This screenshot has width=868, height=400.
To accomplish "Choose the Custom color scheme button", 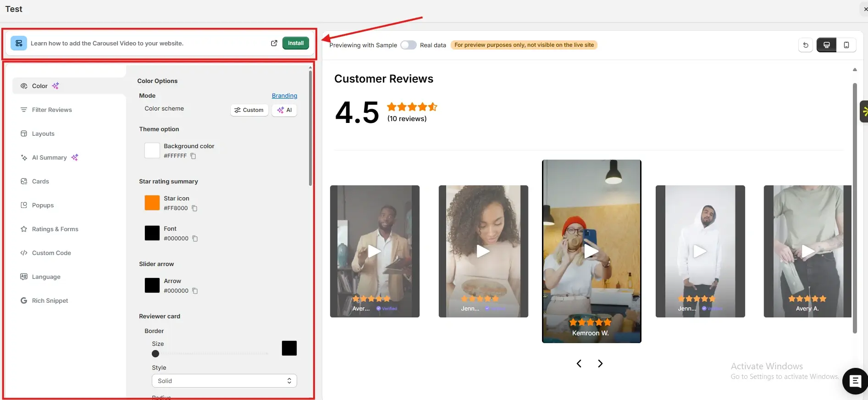I will coord(249,110).
